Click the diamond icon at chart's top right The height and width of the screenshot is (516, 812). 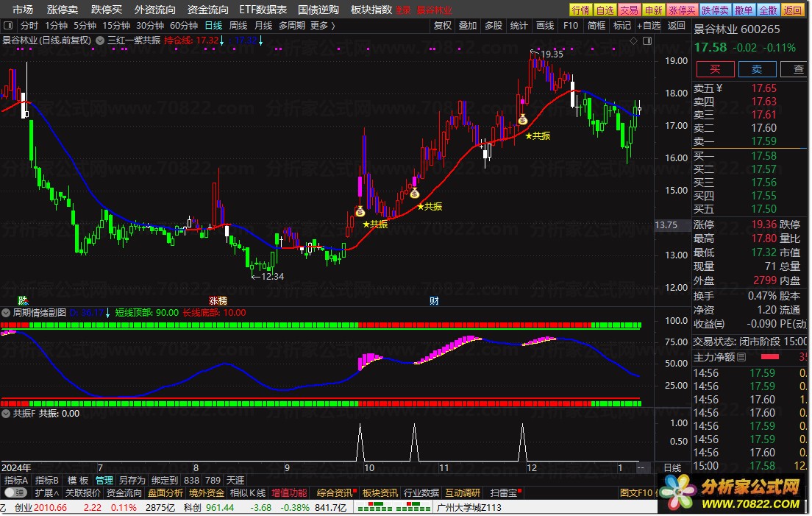pyautogui.click(x=633, y=41)
